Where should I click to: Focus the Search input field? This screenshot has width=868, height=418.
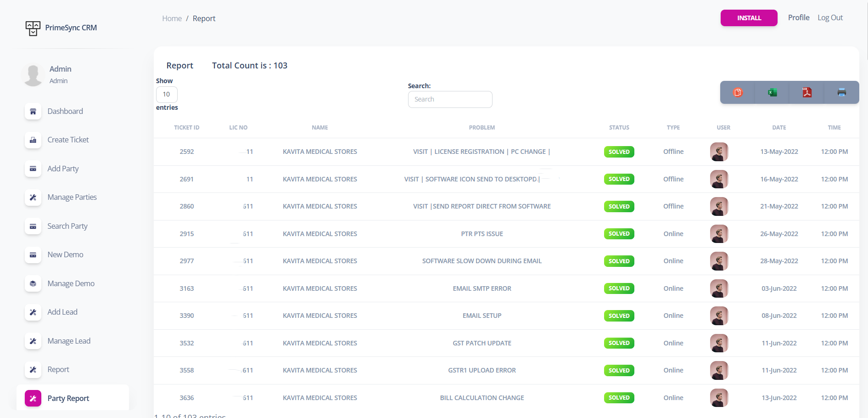(x=450, y=100)
